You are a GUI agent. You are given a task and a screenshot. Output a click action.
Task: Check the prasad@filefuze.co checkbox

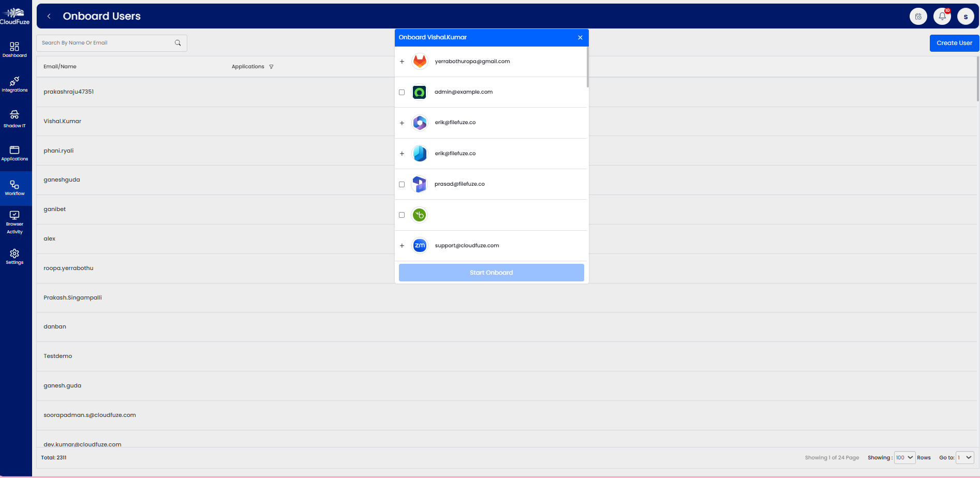click(402, 185)
